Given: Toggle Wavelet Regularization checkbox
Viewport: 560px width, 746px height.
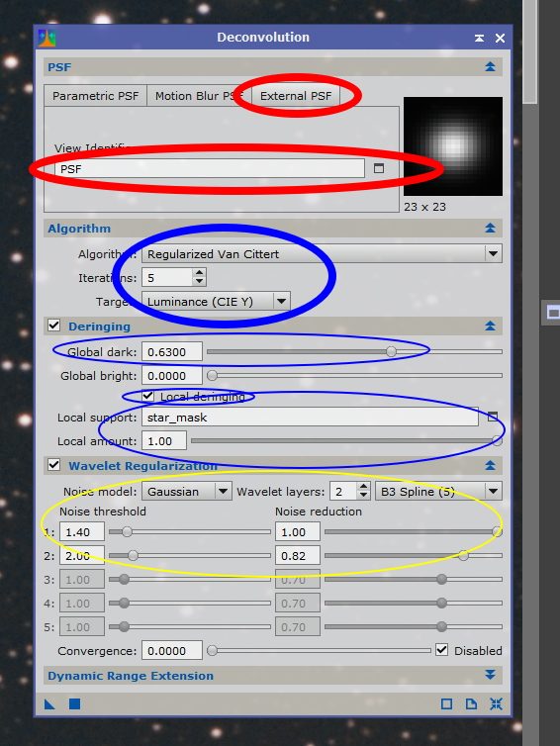Looking at the screenshot, I should 54,464.
